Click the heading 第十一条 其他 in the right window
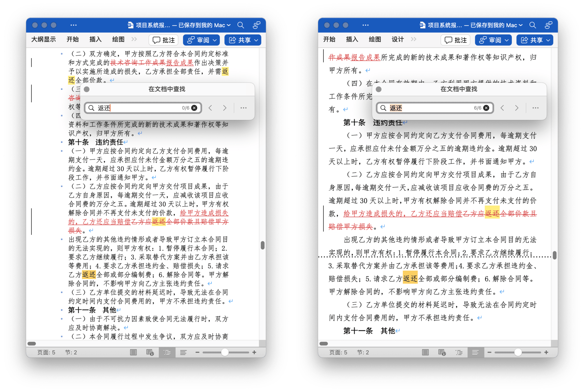Viewport: 584px width, 392px height. (x=369, y=330)
